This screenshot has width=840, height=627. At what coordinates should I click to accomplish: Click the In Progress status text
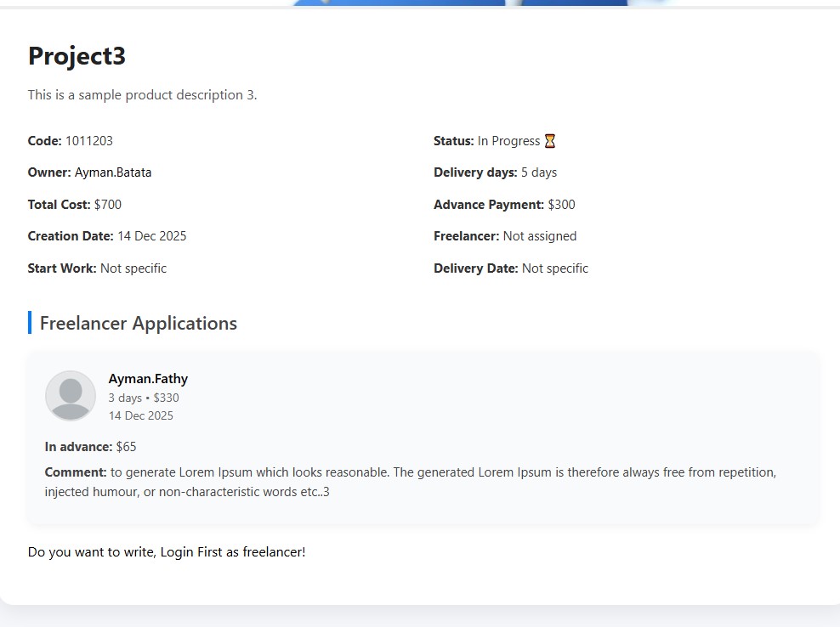[508, 141]
